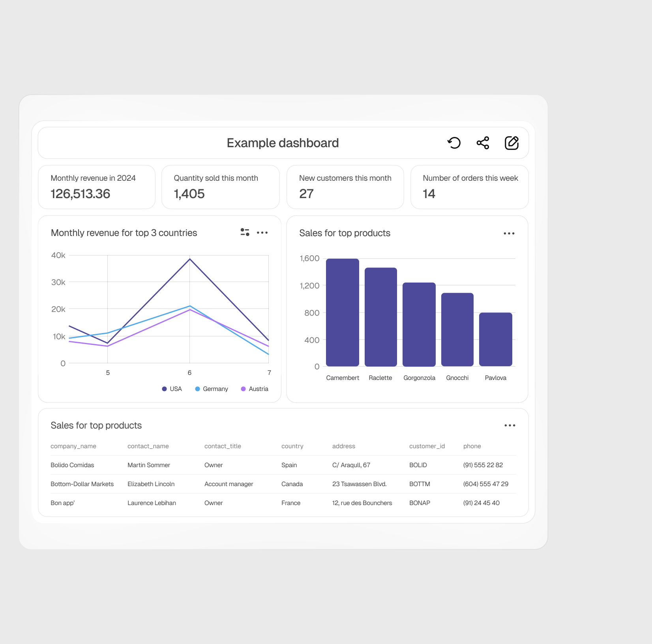Open the Monthly revenue in 2024 card
Viewport: 652px width, 644px height.
click(x=97, y=187)
